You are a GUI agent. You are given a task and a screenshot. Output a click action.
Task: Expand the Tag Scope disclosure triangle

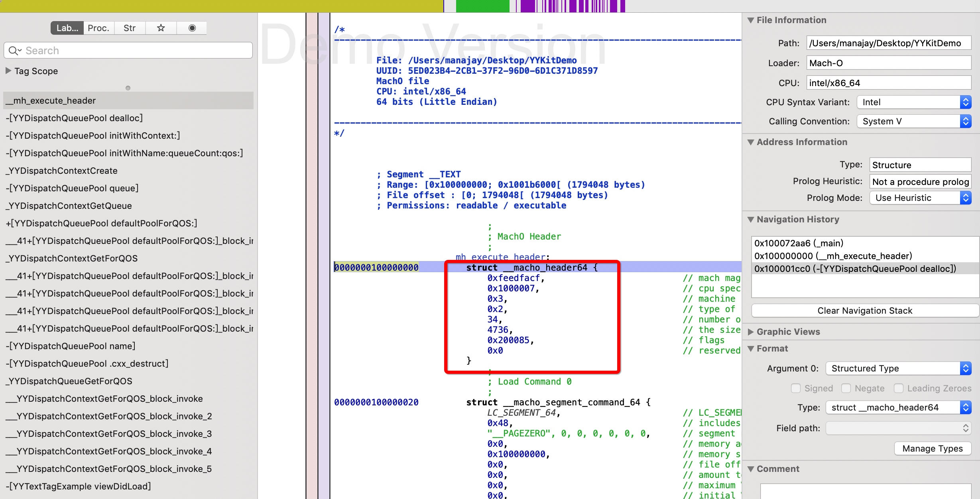point(8,71)
